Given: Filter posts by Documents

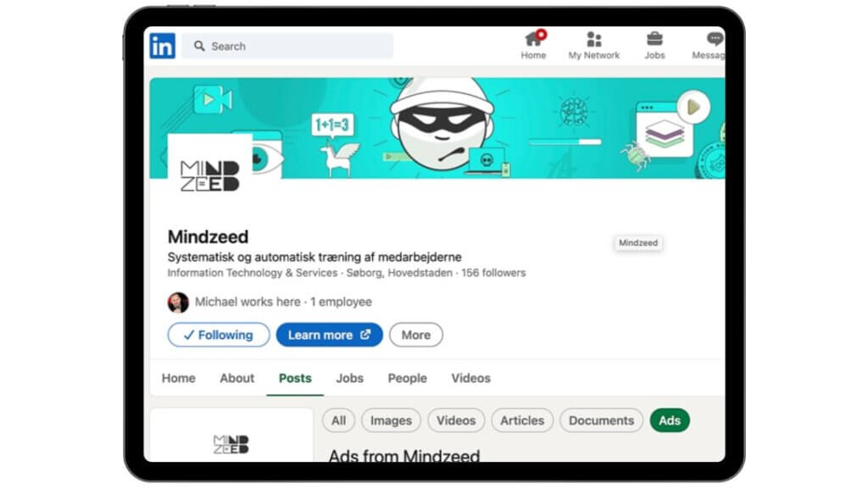Looking at the screenshot, I should pyautogui.click(x=601, y=420).
